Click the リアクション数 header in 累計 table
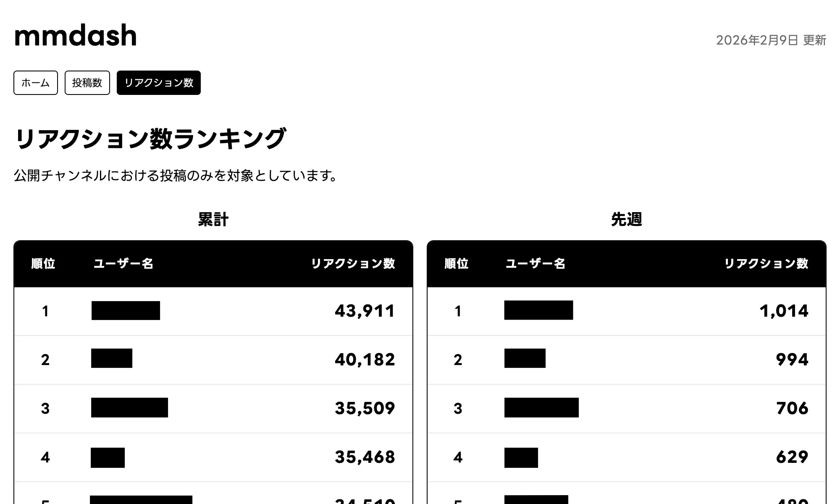This screenshot has width=840, height=504. coord(354,264)
